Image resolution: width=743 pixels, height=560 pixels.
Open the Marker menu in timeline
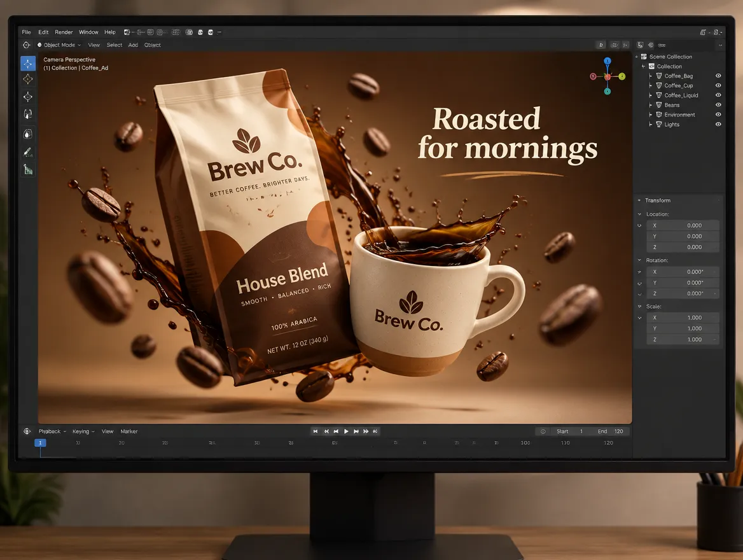(129, 431)
